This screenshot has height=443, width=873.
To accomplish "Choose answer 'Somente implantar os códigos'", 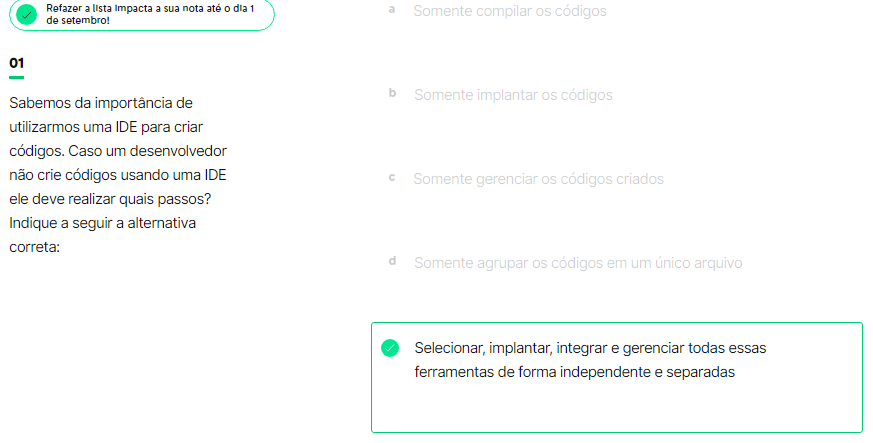I will [x=513, y=95].
